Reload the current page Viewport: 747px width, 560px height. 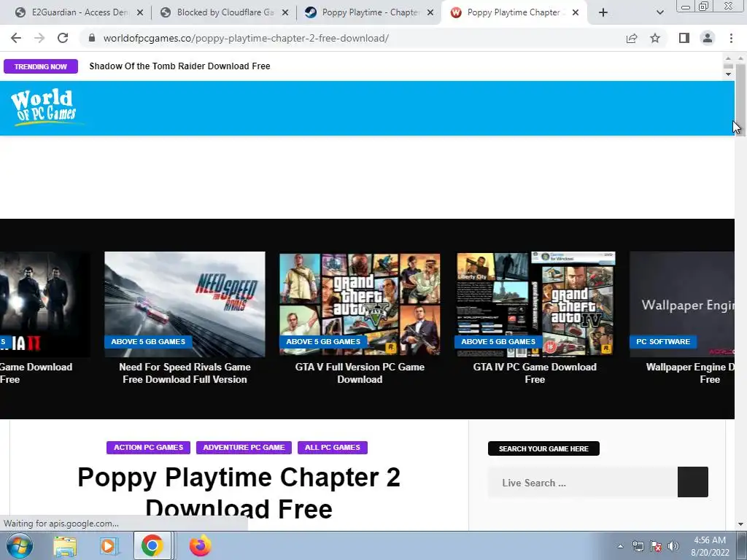click(x=63, y=38)
